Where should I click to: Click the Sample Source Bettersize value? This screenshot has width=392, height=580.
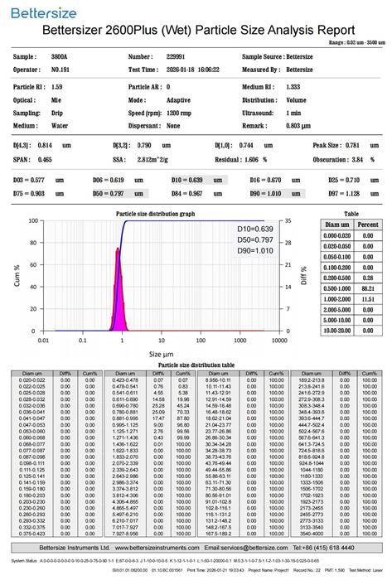[x=299, y=56]
